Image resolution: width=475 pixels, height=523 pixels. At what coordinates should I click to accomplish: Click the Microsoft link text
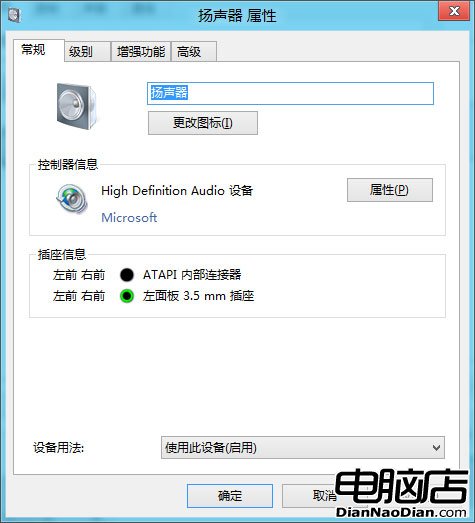(x=129, y=217)
